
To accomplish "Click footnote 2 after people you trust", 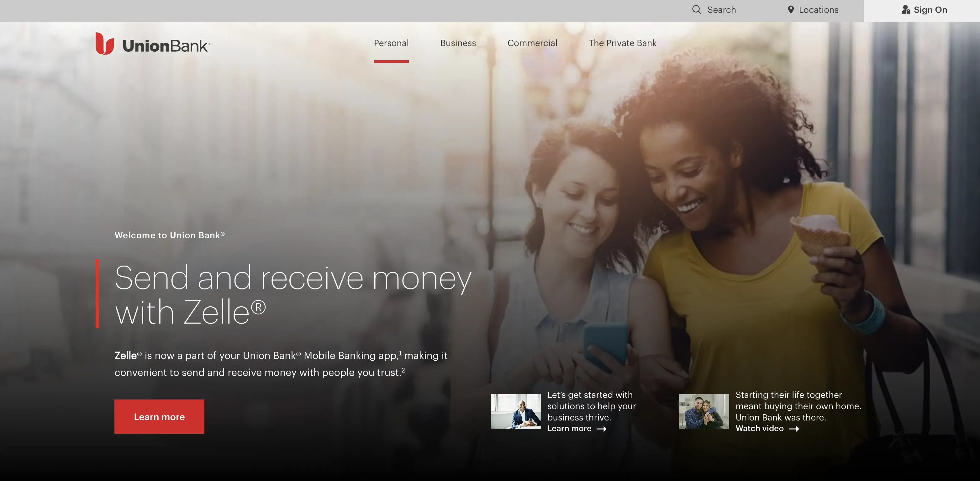I will point(403,370).
